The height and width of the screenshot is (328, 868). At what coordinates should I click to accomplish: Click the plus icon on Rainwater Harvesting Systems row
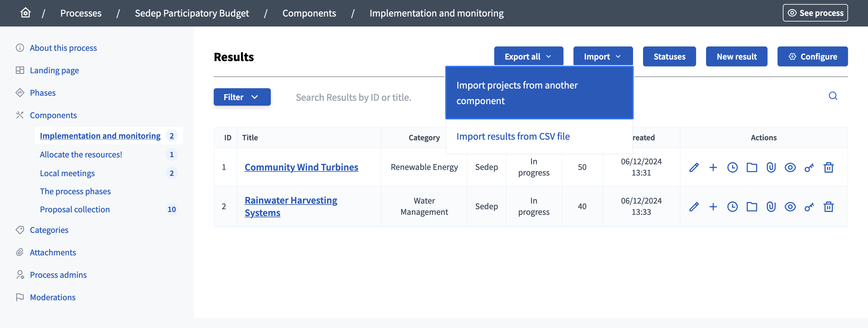click(713, 206)
